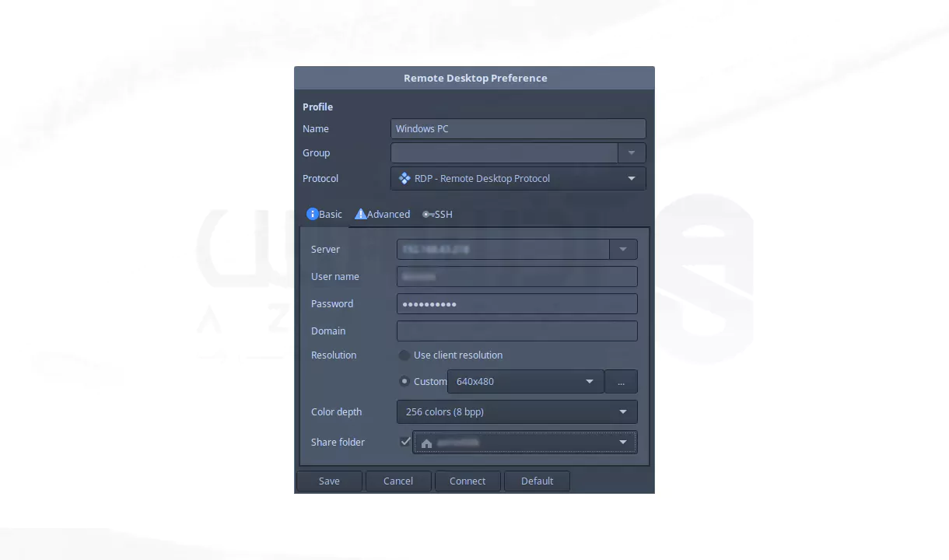Select the Custom resolution radio button
The width and height of the screenshot is (949, 560).
[x=404, y=381]
